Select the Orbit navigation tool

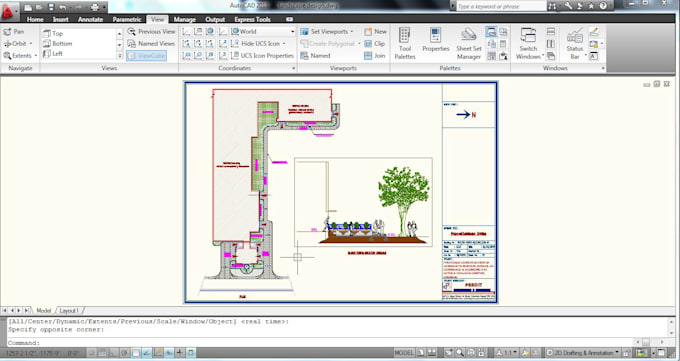[15, 43]
